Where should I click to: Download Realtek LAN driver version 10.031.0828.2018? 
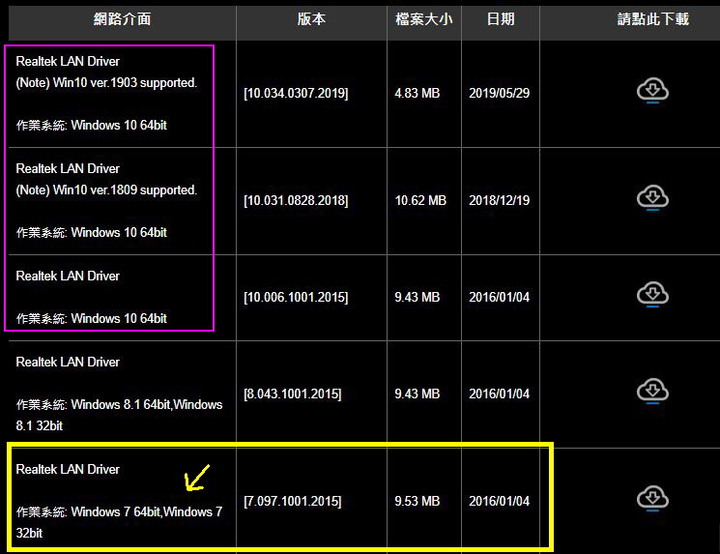[x=652, y=198]
